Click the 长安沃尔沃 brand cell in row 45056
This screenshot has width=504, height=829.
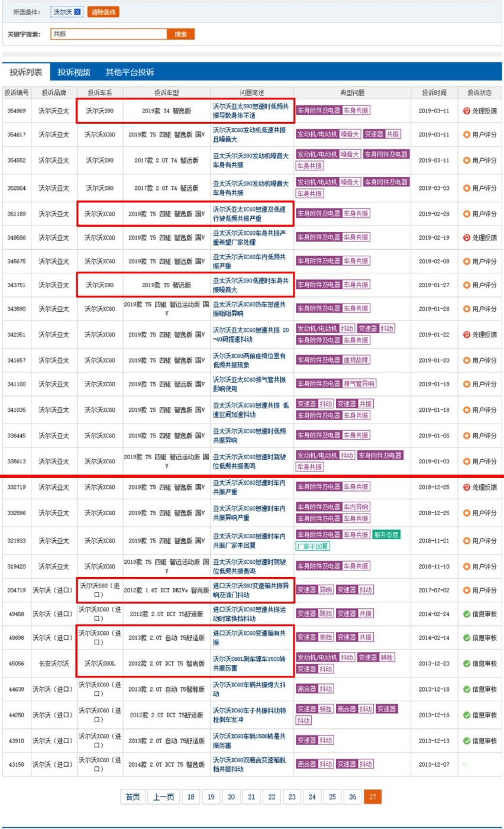click(x=54, y=663)
